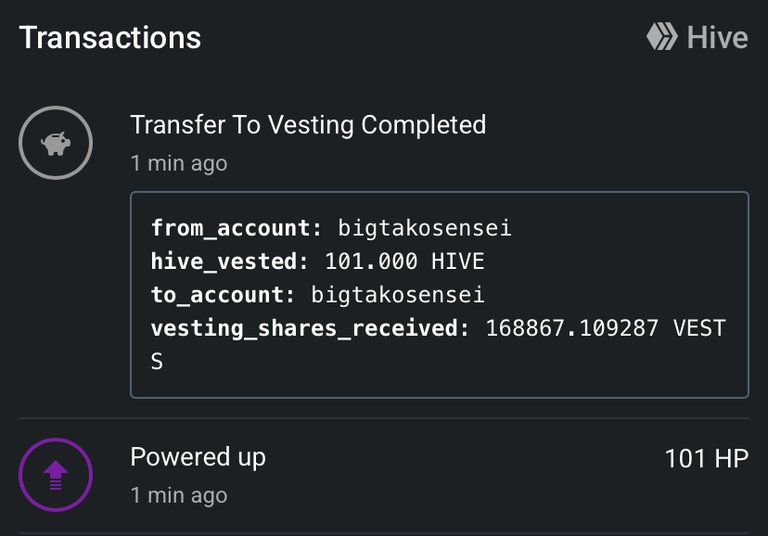This screenshot has height=536, width=768.
Task: Open the Powered up transaction entry
Action: coord(384,475)
